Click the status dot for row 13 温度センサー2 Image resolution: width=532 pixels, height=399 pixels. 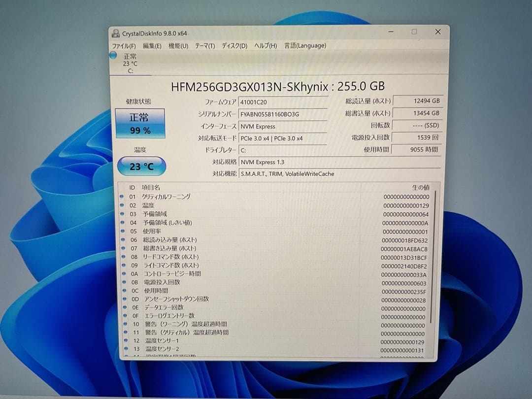tap(126, 348)
